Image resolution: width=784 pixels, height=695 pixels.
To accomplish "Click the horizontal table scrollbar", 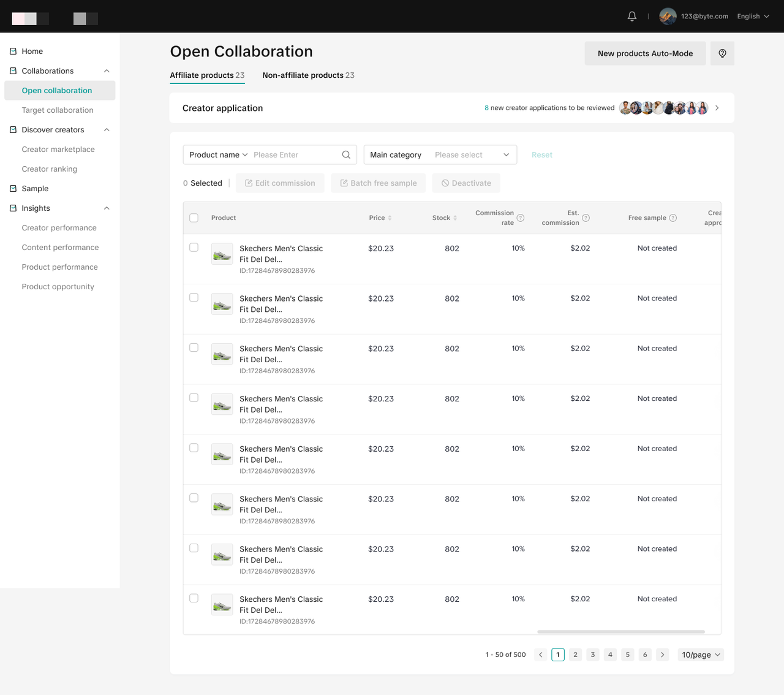I will pos(620,632).
